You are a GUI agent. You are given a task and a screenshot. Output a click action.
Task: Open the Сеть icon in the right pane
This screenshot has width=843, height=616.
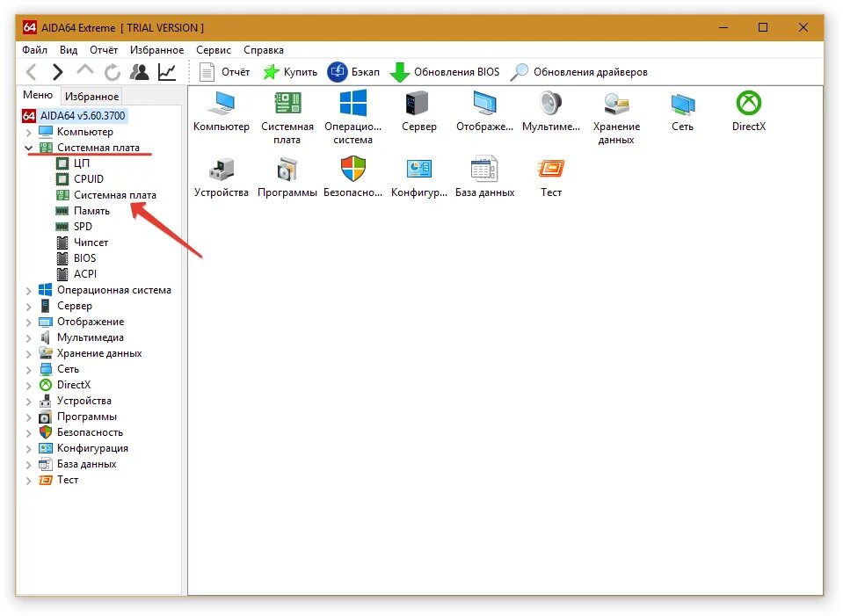682,112
